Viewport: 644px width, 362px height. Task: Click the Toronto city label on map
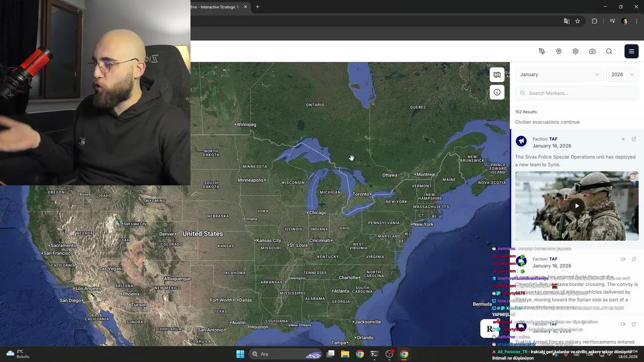(x=361, y=194)
